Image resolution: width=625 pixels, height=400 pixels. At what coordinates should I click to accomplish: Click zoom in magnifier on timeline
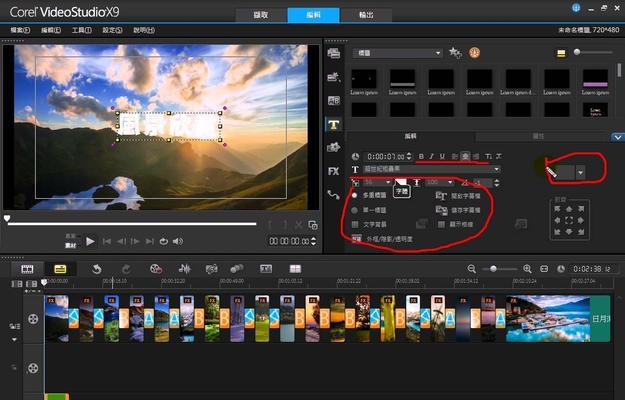(x=527, y=269)
